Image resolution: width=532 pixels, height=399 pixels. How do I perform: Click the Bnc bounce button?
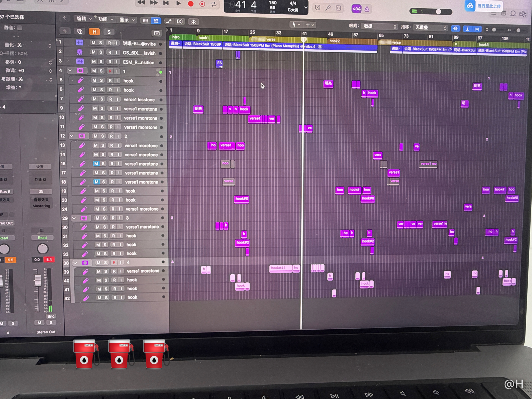coord(51,316)
